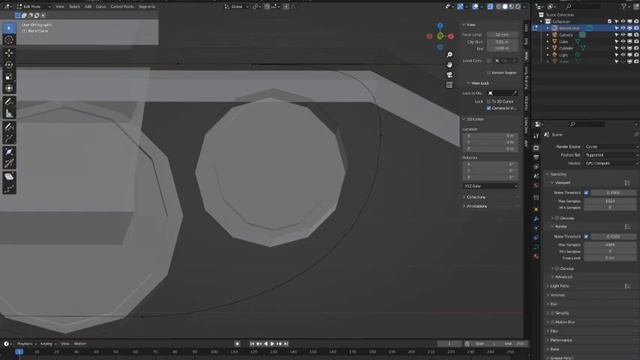Switch to material preview shading
Screen dimensions: 640x360
tap(511, 7)
